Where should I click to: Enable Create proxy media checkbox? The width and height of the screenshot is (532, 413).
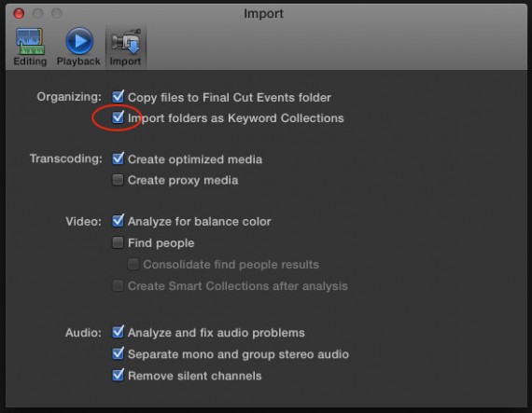coord(118,180)
